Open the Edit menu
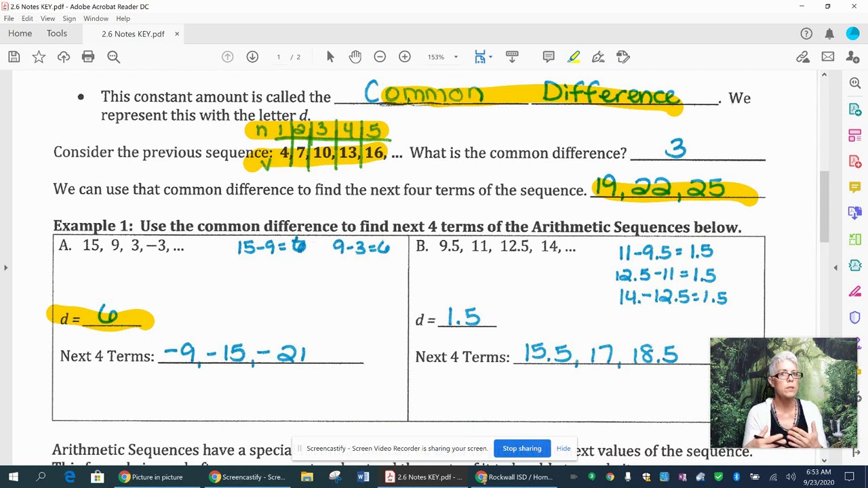The image size is (868, 488). coord(27,18)
